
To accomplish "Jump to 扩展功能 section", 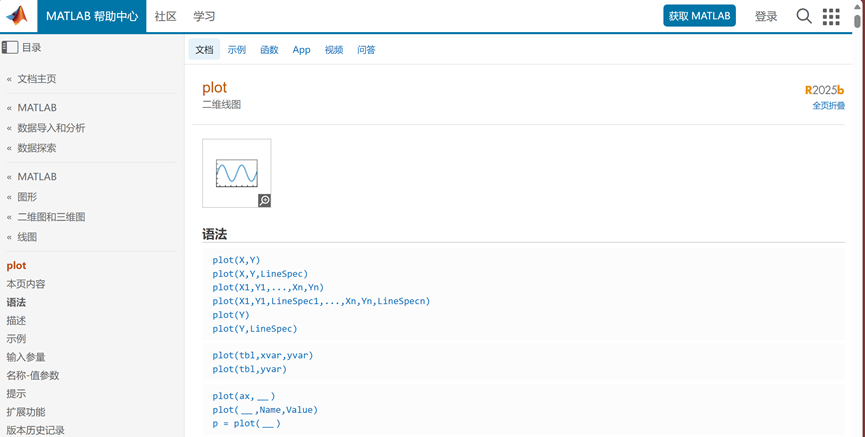I will (26, 412).
